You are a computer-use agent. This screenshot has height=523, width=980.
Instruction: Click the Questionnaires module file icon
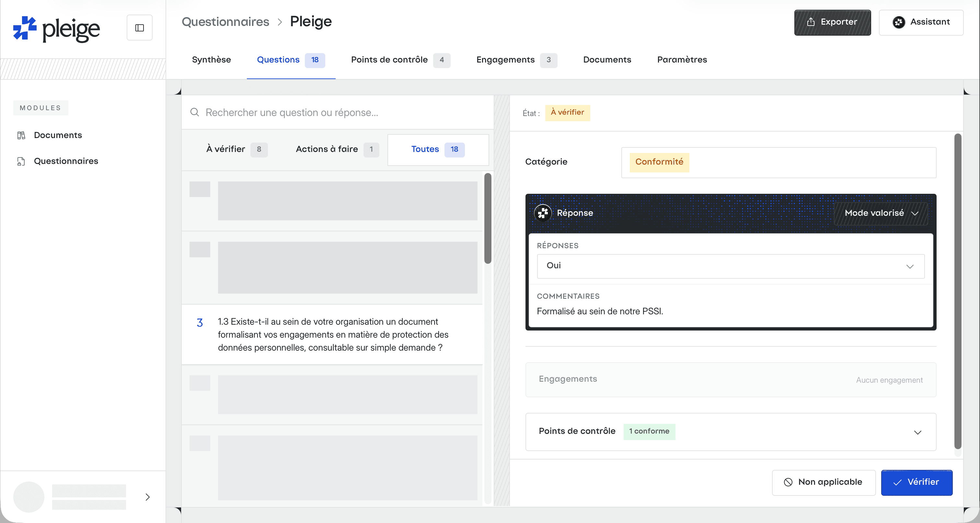click(x=21, y=161)
